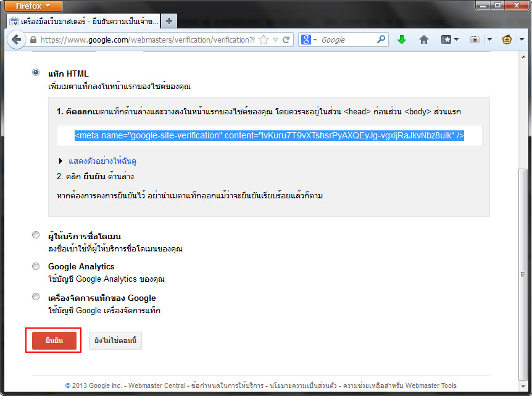The width and height of the screenshot is (532, 396).
Task: Click the vertical scrollbar thumb
Action: coord(523,274)
